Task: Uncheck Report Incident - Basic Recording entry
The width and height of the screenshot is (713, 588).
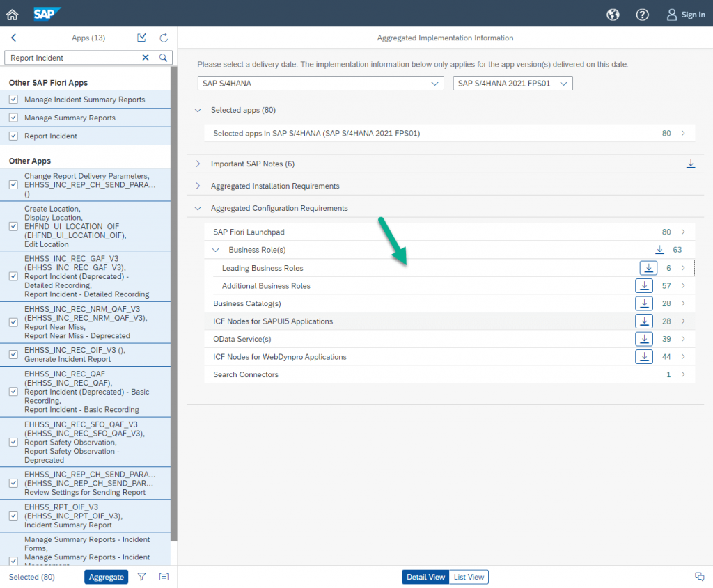Action: click(x=14, y=392)
